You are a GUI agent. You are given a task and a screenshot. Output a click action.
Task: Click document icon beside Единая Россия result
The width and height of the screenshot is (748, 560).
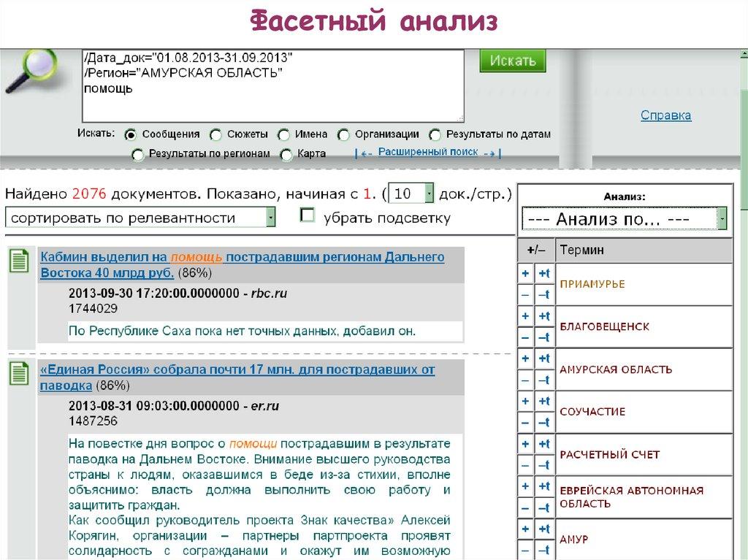click(x=19, y=373)
